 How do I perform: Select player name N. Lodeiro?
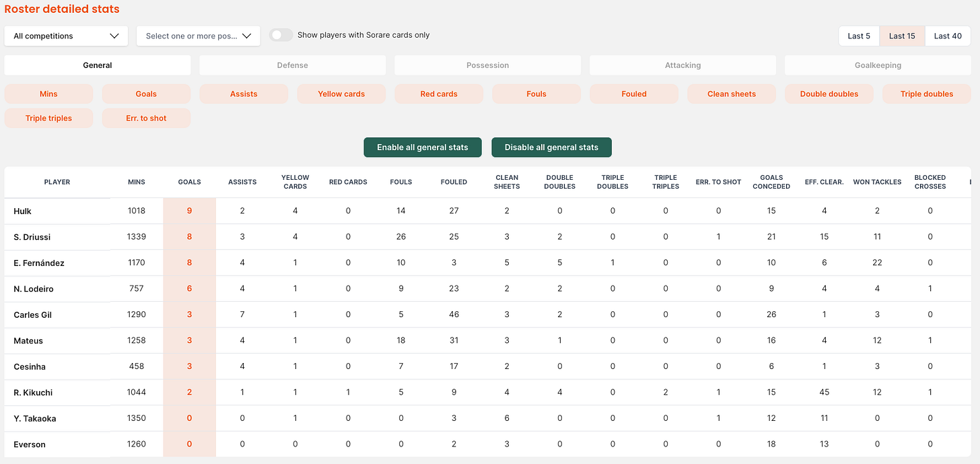tap(34, 289)
